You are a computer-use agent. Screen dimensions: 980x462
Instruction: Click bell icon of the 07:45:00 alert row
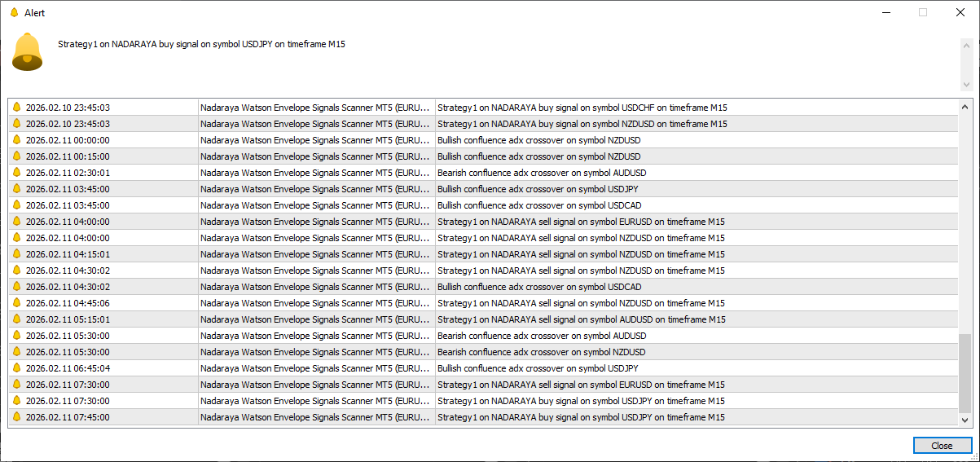tap(15, 417)
